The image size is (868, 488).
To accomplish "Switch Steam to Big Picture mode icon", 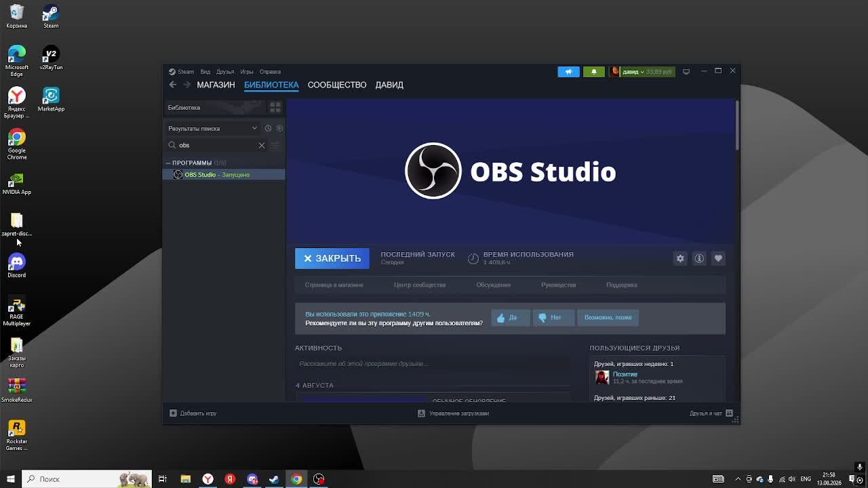I will tap(686, 71).
